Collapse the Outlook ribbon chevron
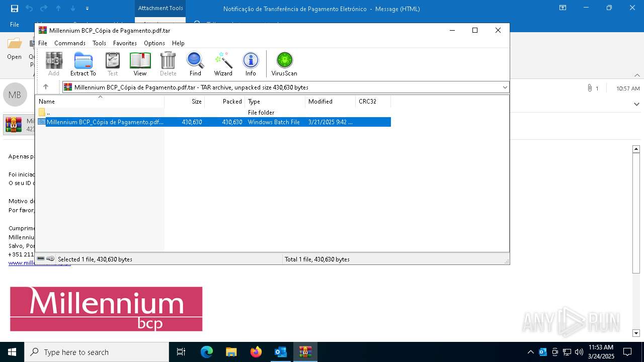The height and width of the screenshot is (362, 644). tap(636, 75)
